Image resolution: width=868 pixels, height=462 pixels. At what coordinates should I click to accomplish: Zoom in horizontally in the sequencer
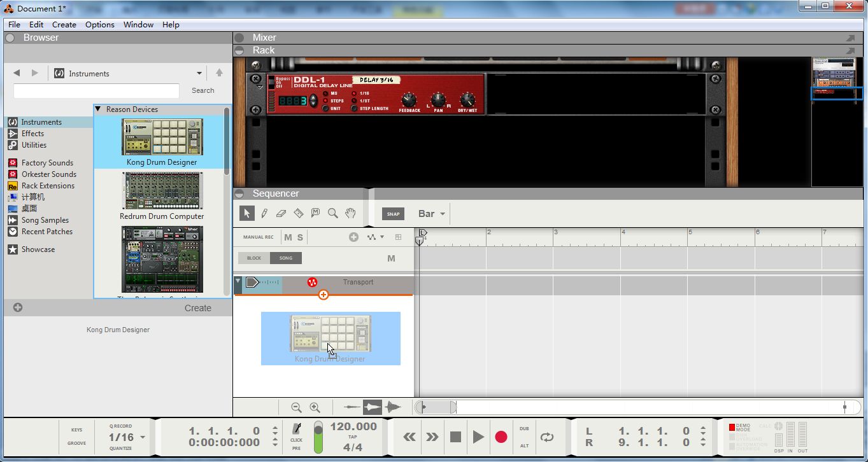tap(315, 407)
